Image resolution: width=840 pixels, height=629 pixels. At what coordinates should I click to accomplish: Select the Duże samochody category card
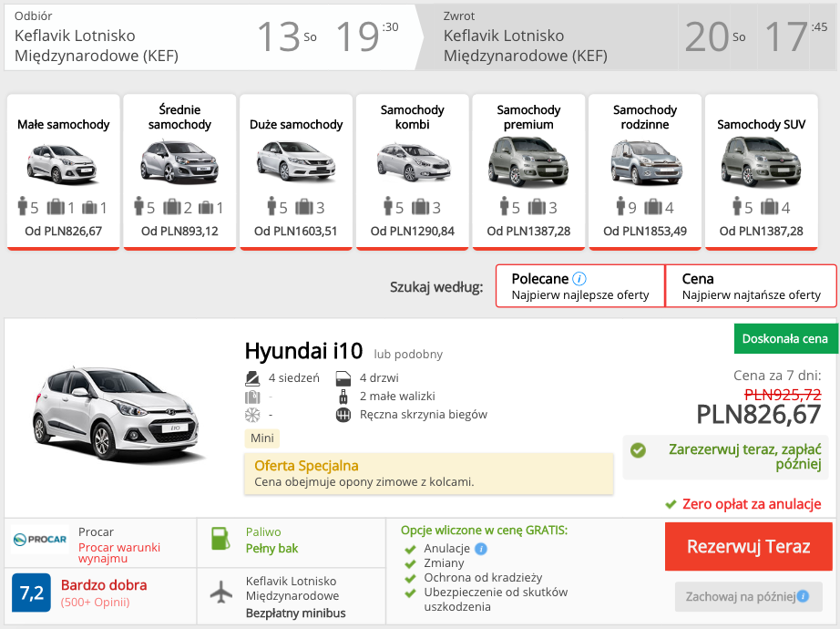(296, 172)
